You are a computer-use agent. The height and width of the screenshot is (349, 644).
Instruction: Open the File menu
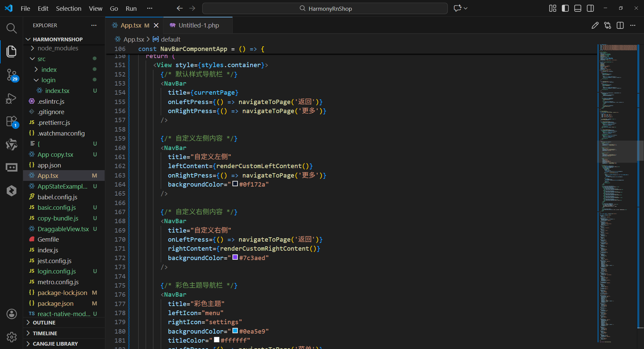(x=25, y=8)
